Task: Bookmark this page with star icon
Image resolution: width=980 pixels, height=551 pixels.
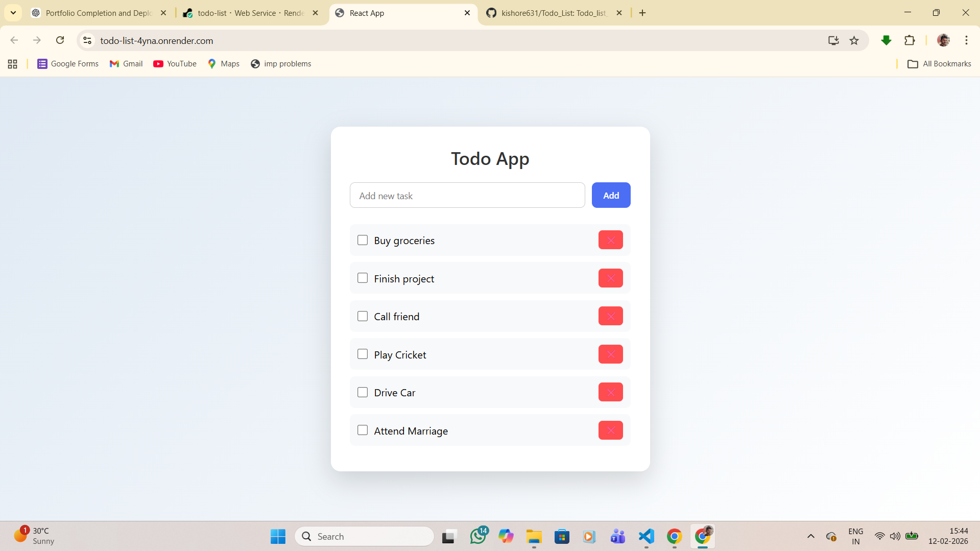Action: coord(854,40)
